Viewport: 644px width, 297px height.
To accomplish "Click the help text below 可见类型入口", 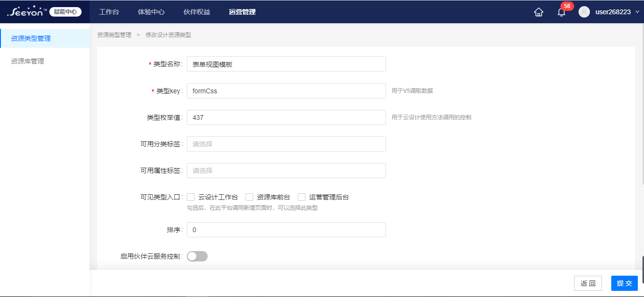I will 252,208.
